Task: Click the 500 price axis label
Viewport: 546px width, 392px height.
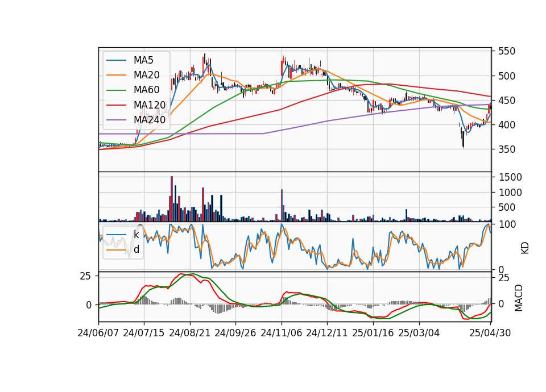Action: [x=507, y=76]
